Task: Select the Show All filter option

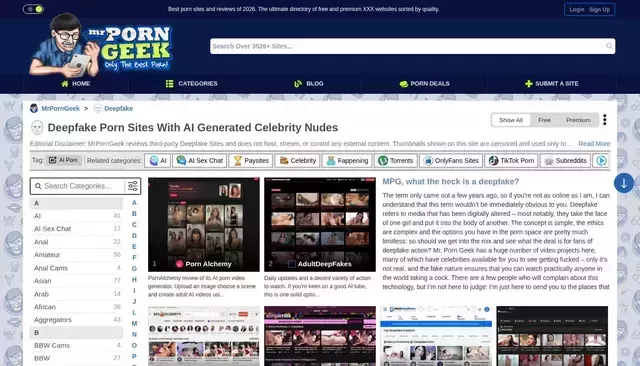Action: (x=511, y=120)
